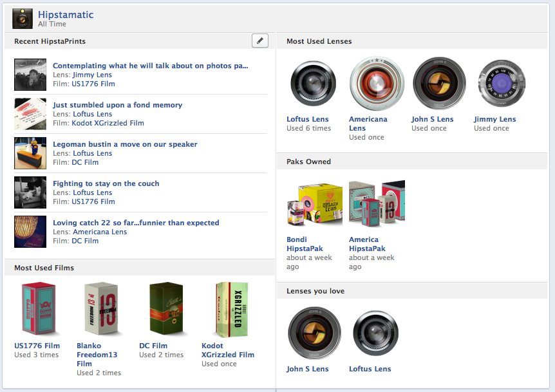Click the Hipstamatic camera app icon

[23, 19]
